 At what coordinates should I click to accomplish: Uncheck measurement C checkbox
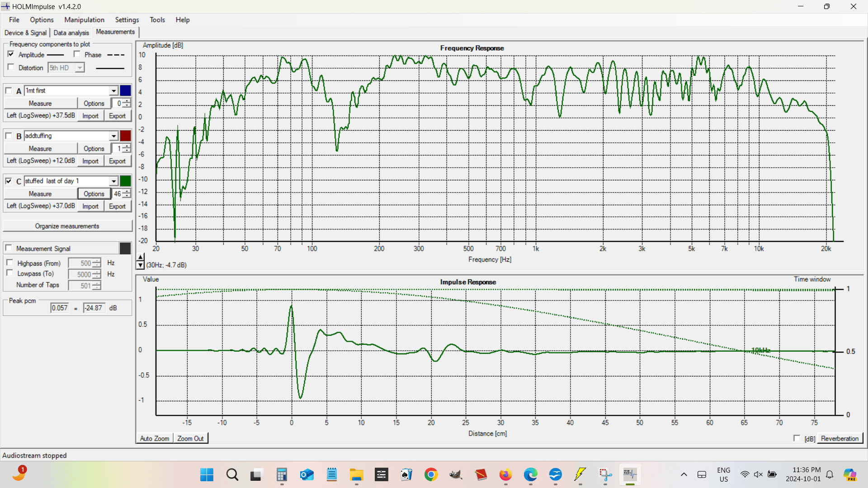point(9,181)
